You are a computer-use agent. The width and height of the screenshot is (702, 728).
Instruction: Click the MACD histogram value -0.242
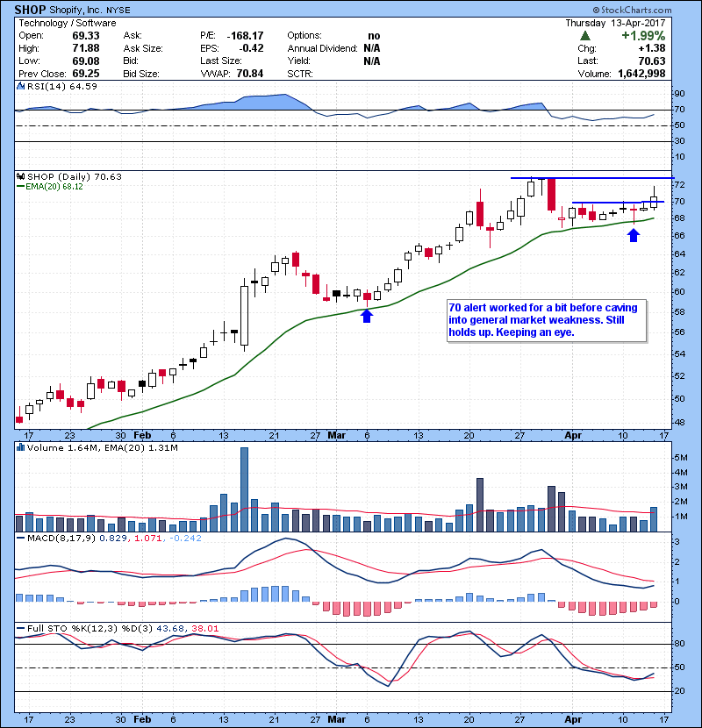(x=186, y=539)
